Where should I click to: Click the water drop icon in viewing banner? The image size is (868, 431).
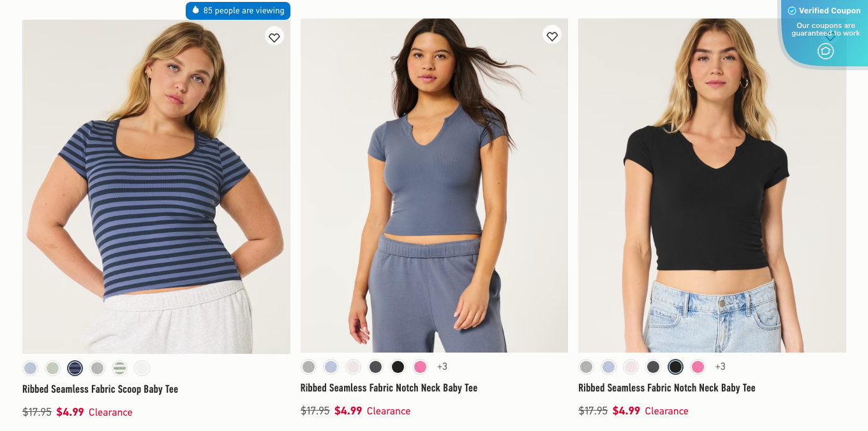pos(196,10)
